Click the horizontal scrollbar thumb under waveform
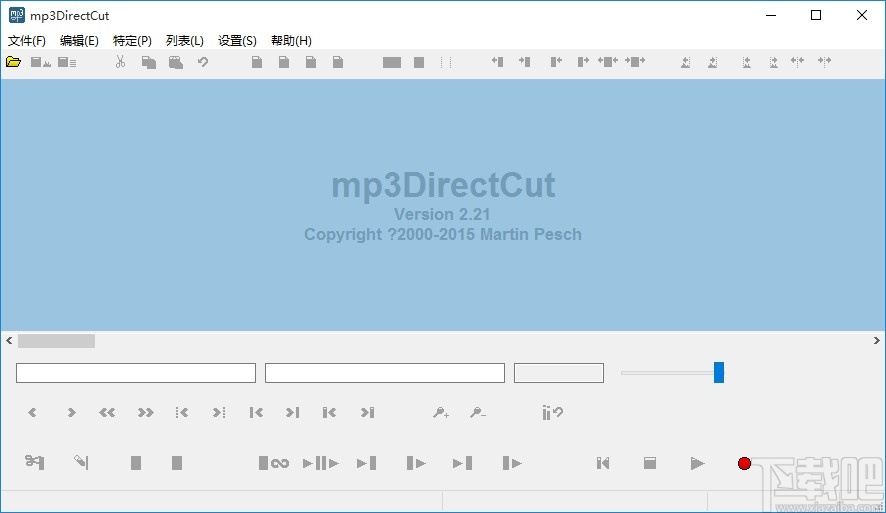Image resolution: width=886 pixels, height=513 pixels. (57, 341)
